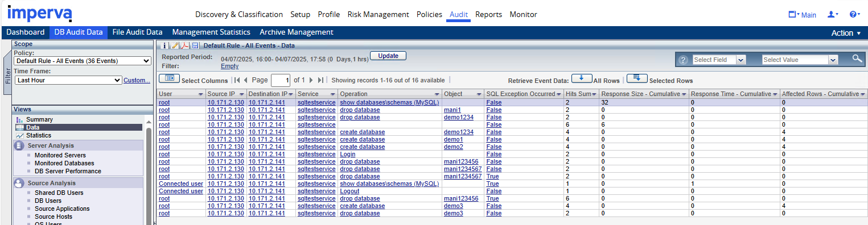This screenshot has width=868, height=225.
Task: Open the User column header dropdown arrow
Action: 201,94
